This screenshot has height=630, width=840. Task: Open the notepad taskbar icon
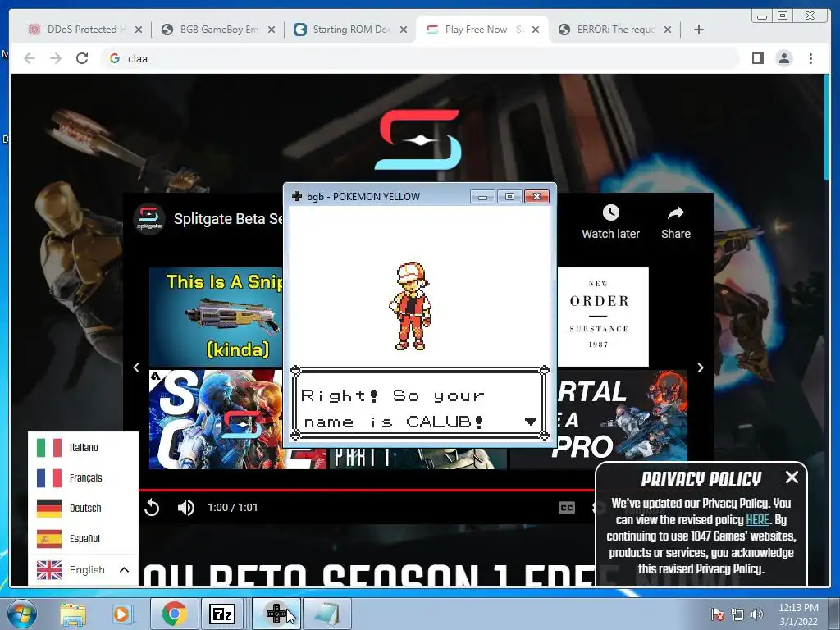click(327, 614)
